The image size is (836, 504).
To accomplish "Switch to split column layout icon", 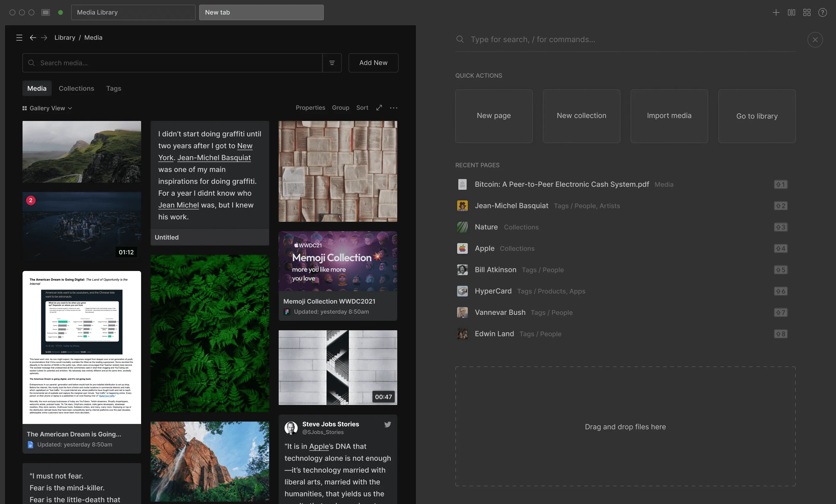I will (792, 12).
